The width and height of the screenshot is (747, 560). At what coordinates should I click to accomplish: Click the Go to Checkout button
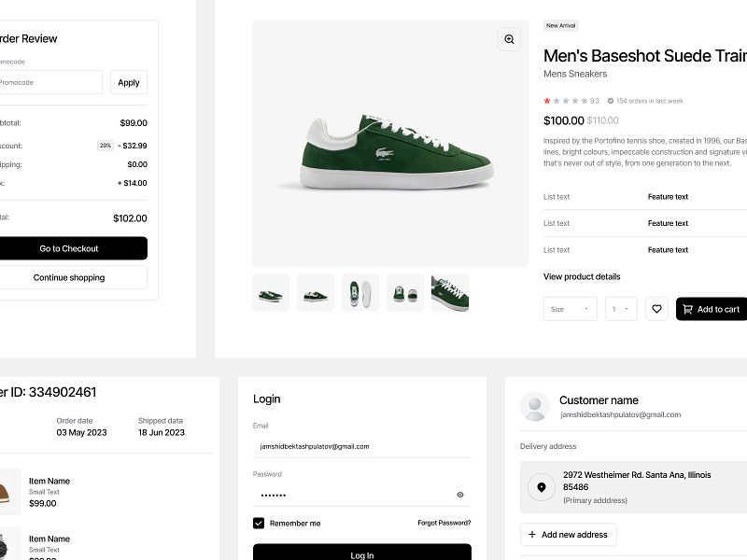68,248
